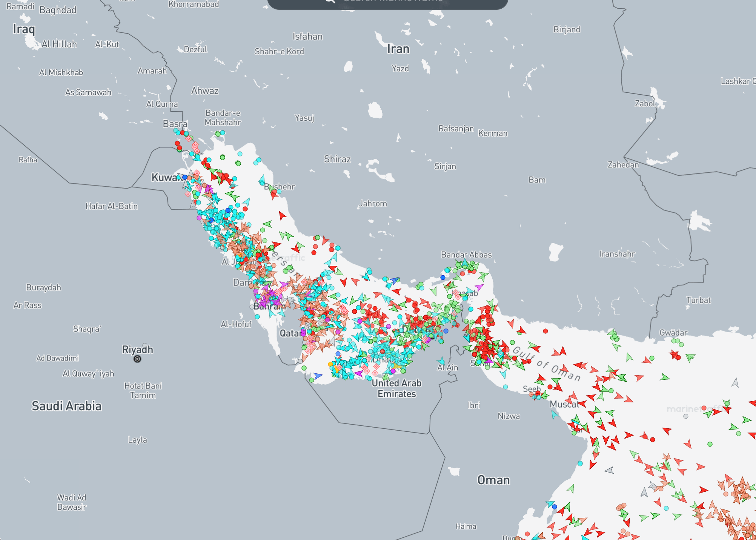
Task: Click the Riyadh capital city marker
Action: 137,359
